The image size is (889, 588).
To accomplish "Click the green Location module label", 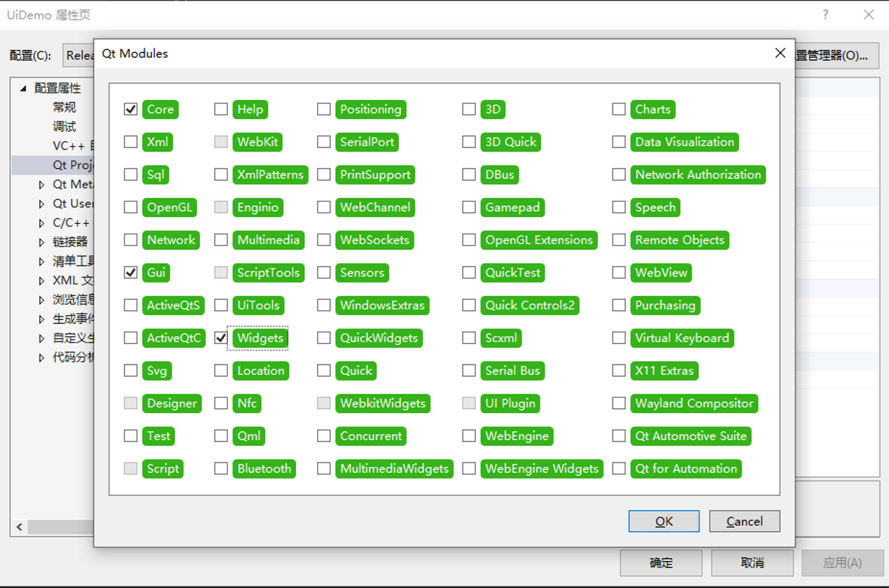I will pos(261,371).
